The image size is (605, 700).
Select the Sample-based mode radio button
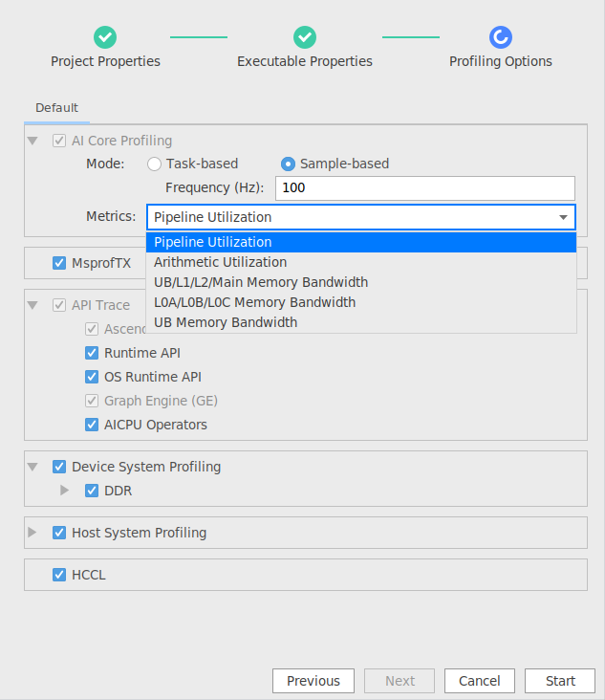coord(288,164)
